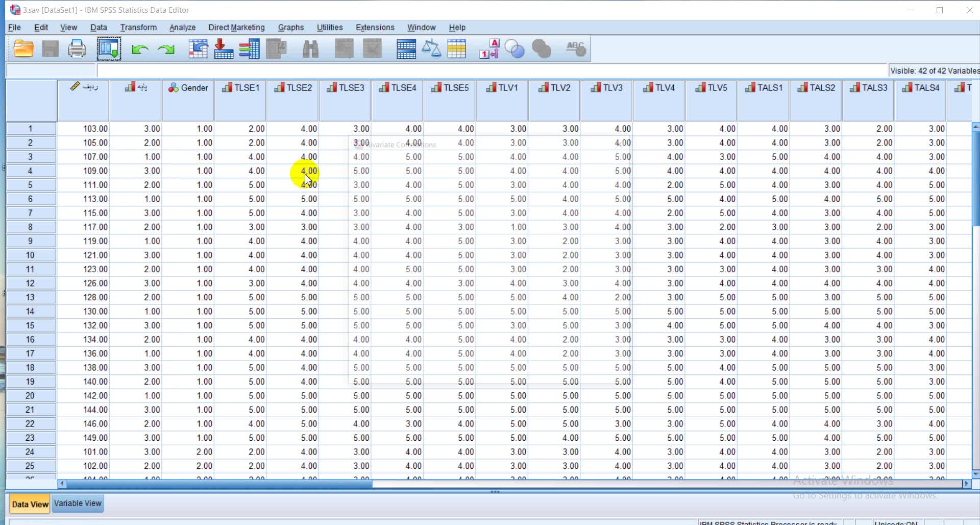The height and width of the screenshot is (525, 980).
Task: Open the Graphs menu
Action: 290,28
